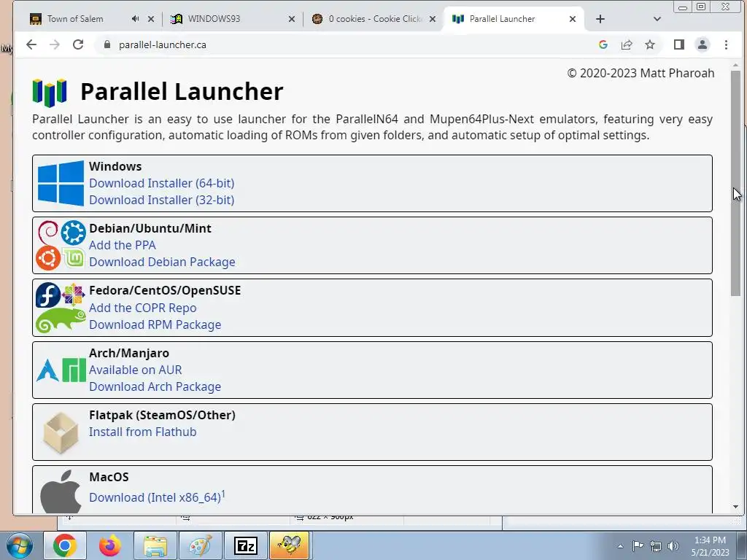Click the CentOS multicolor logo
Screen dimensions: 747x560
(x=74, y=295)
